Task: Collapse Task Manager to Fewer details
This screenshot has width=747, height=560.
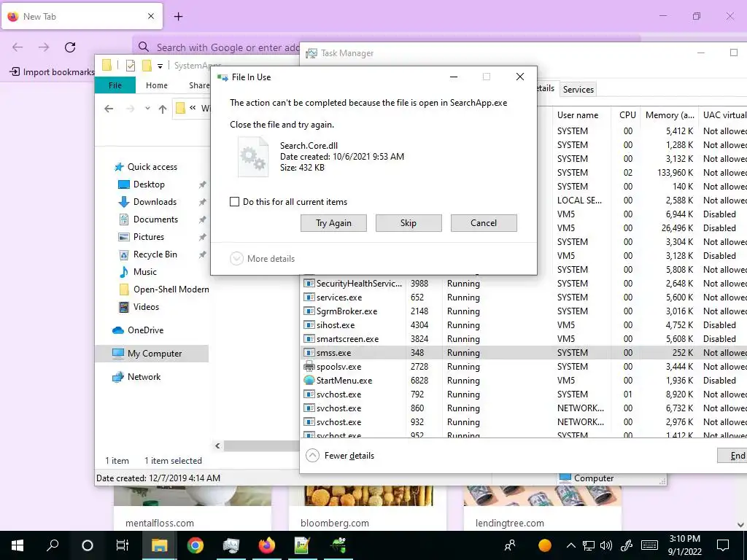Action: tap(340, 456)
